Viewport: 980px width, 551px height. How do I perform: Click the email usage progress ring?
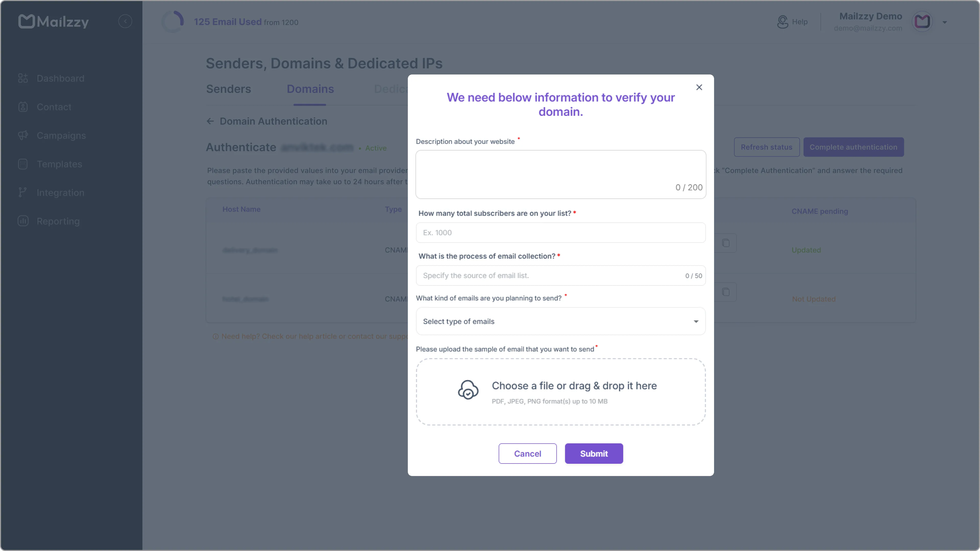pos(173,22)
